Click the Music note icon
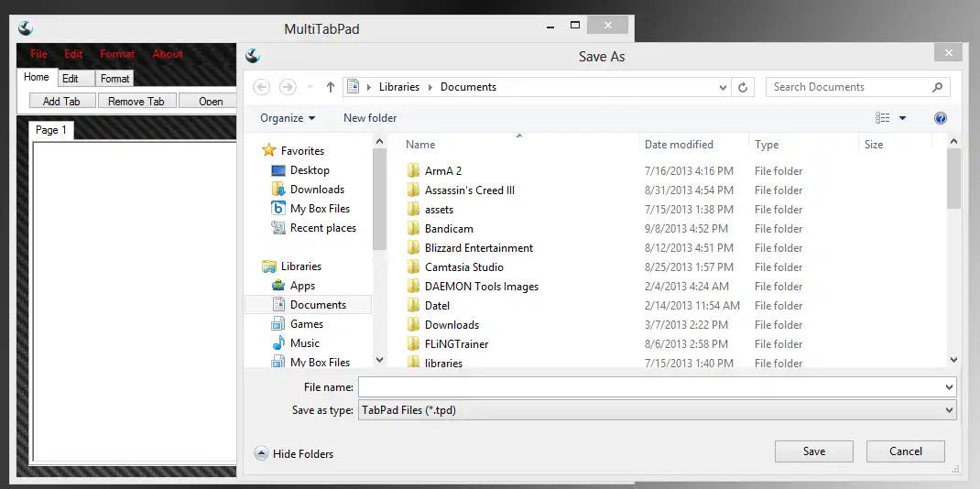 pyautogui.click(x=278, y=342)
